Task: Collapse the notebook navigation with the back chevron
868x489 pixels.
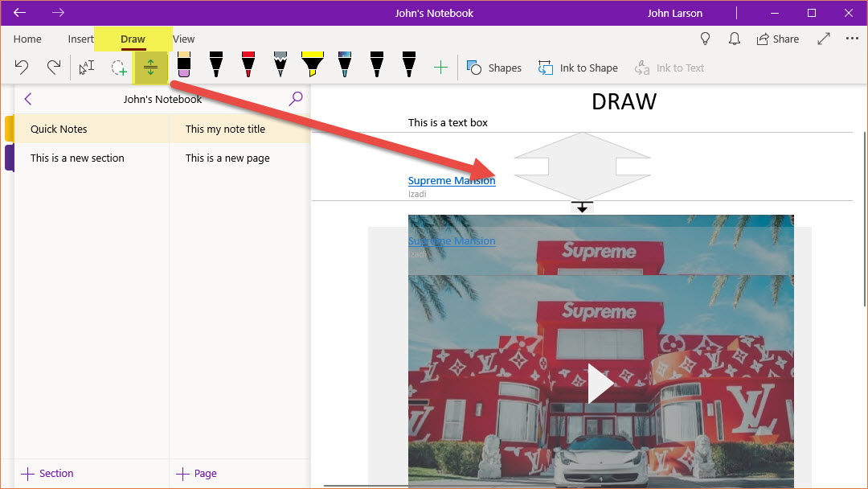Action: point(28,99)
